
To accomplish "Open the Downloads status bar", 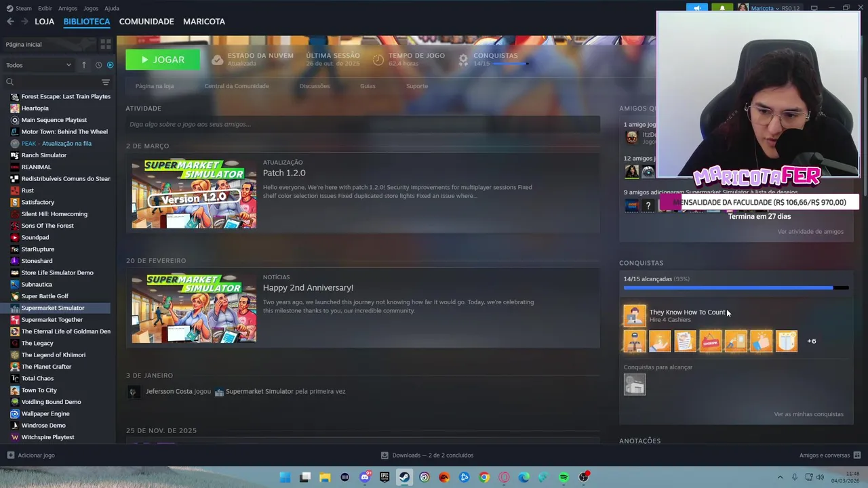I will click(427, 455).
